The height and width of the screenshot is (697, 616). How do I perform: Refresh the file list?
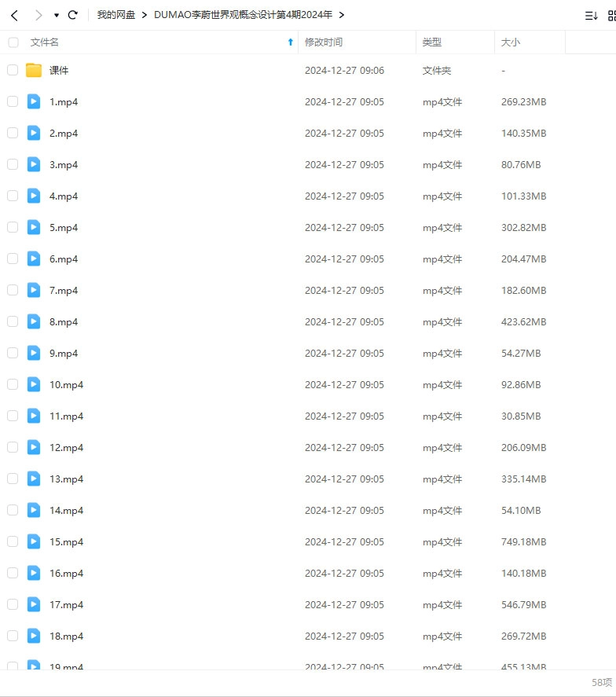73,15
